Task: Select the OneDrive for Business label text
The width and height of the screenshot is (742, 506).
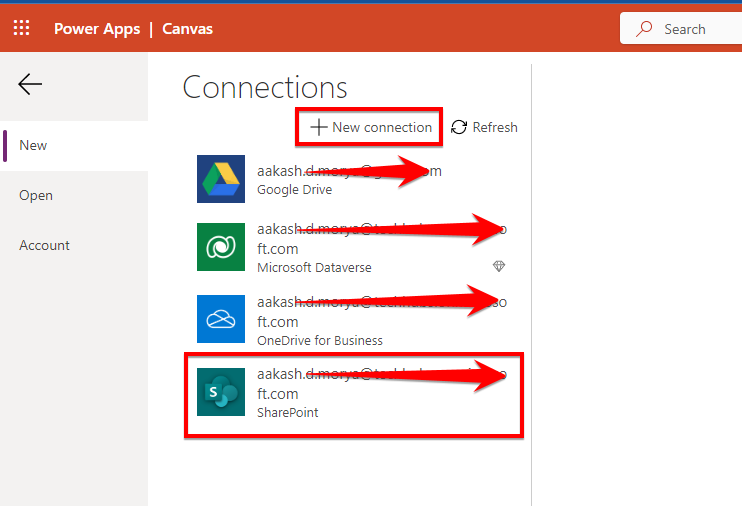Action: tap(320, 340)
